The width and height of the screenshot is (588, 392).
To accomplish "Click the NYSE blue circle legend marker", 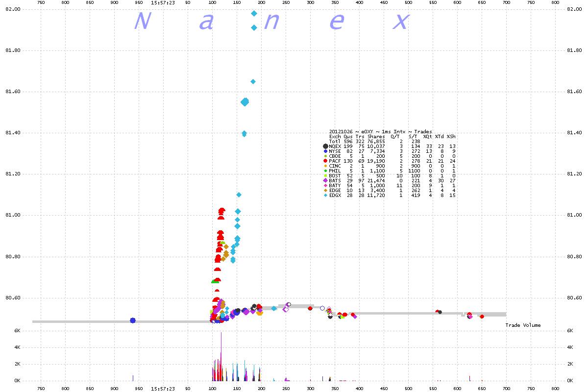I will [x=325, y=151].
